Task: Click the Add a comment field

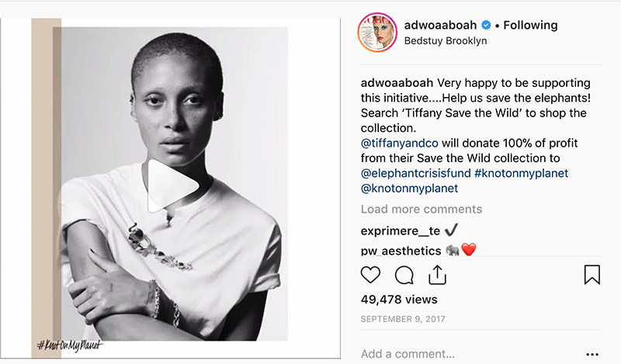Action: coord(467,354)
